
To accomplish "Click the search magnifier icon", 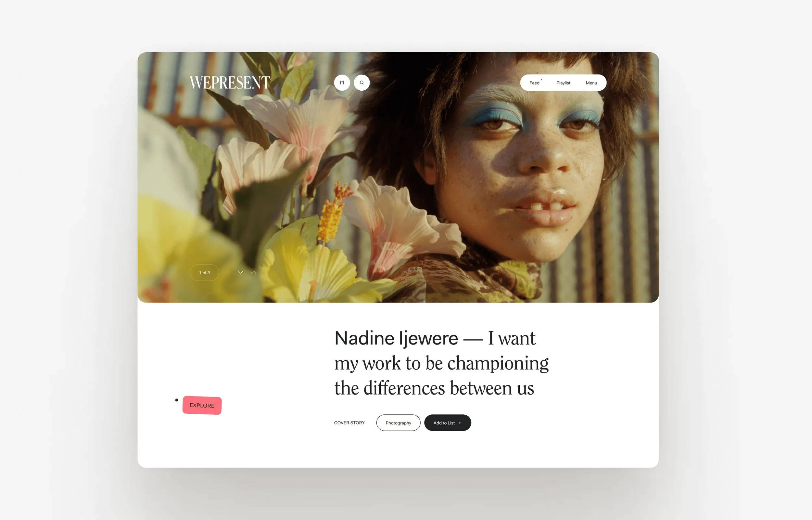I will (362, 83).
